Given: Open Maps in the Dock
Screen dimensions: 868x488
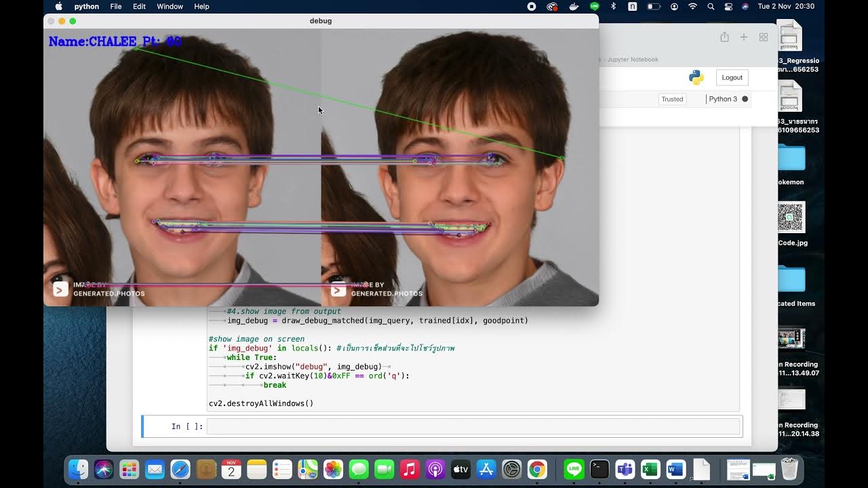Looking at the screenshot, I should tap(308, 469).
